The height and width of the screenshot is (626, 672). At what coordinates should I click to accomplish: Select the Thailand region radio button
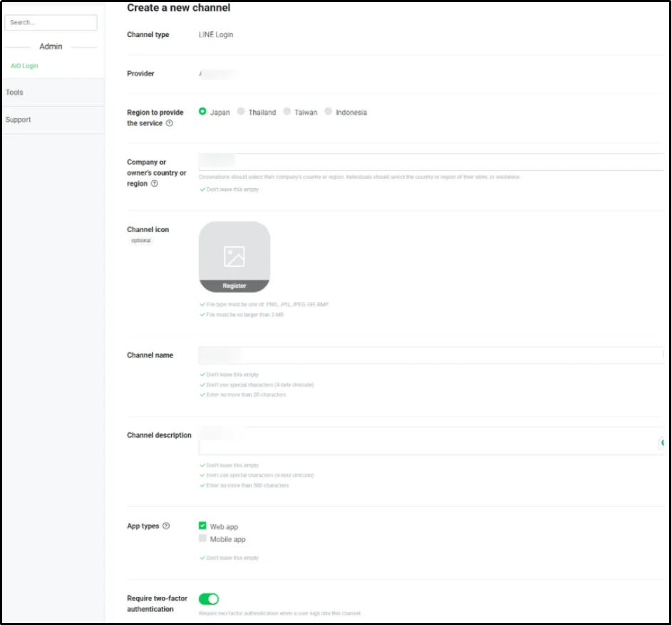click(240, 112)
